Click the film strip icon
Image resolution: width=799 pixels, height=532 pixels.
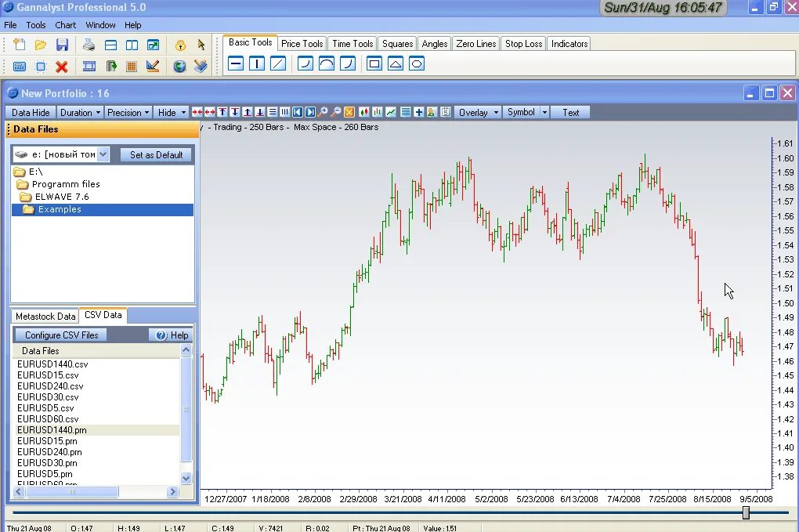(89, 67)
